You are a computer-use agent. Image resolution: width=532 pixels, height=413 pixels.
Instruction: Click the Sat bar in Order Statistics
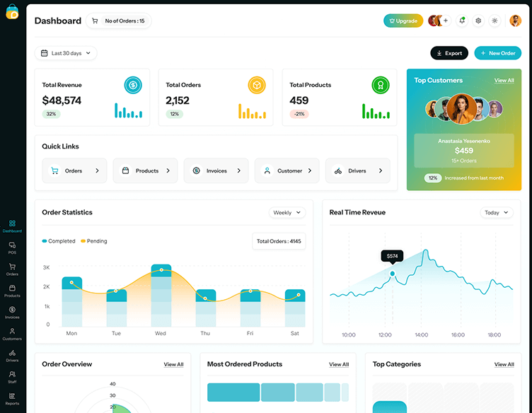[295, 308]
